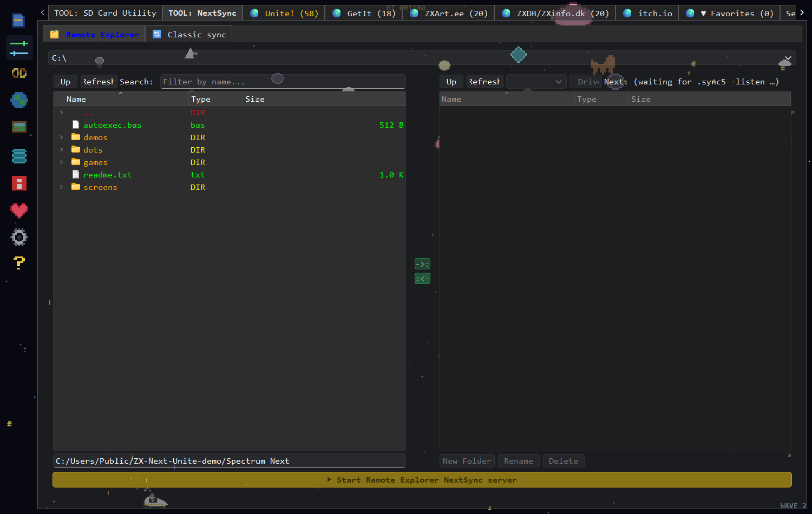
Task: Select the red floppy disk sidebar icon
Action: [19, 183]
